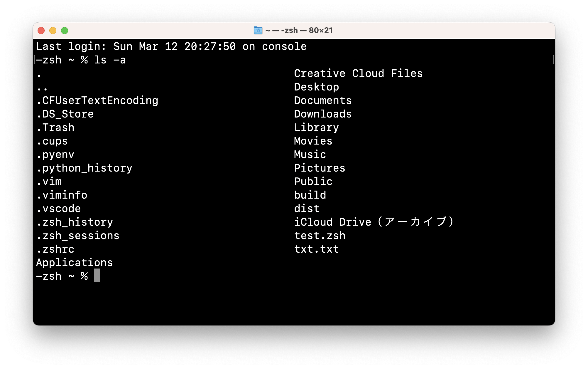
Task: Click the '.zshrc' entry
Action: [55, 249]
